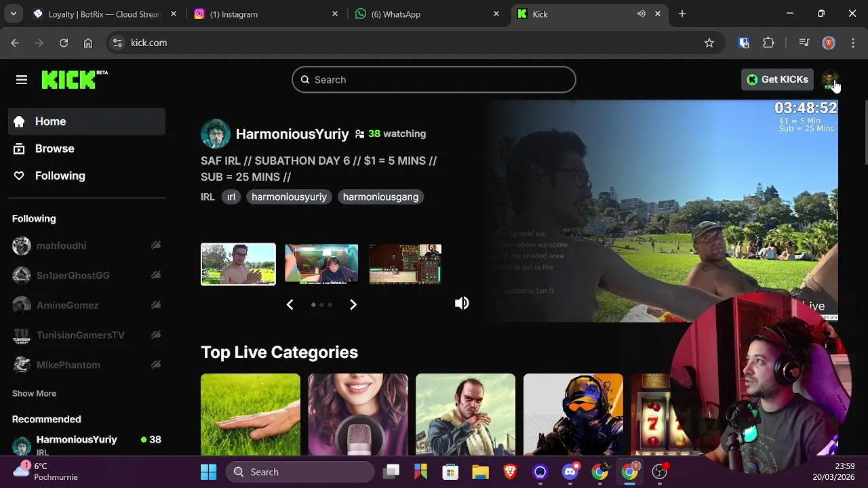Switch to the WhatsApp tab
Screen dimensions: 868x488
point(427,14)
